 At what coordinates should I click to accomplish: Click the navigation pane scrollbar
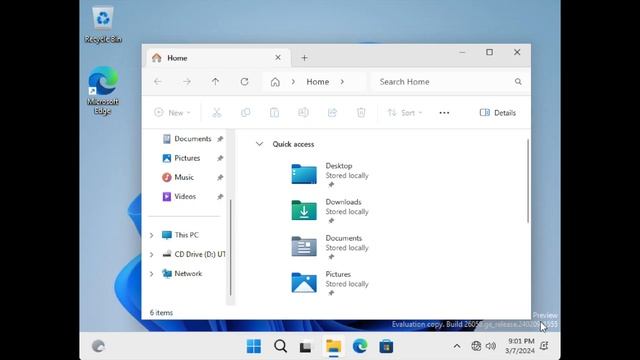tap(231, 247)
